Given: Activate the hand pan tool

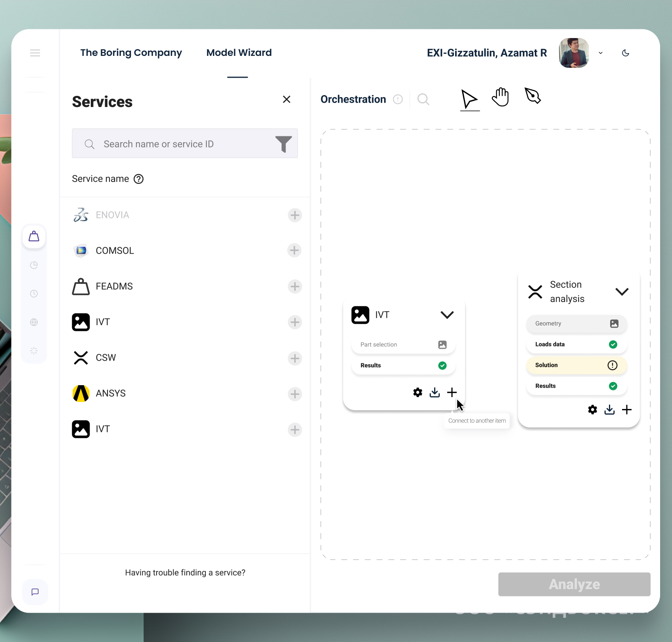Looking at the screenshot, I should click(500, 97).
